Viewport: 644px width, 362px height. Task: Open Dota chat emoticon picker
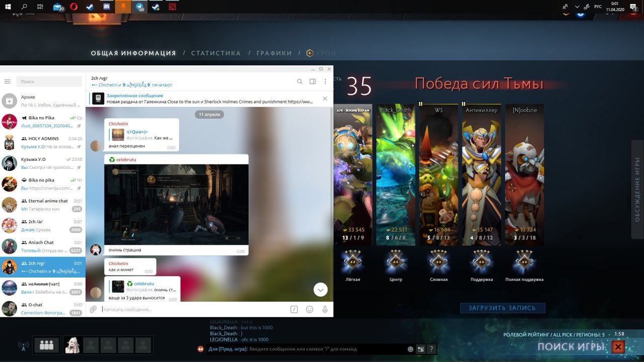[411, 349]
